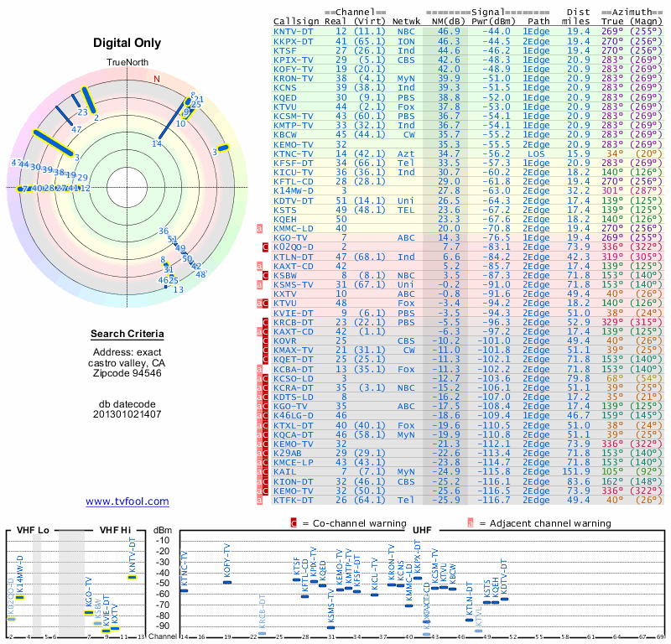
Task: Click the 'a' warning marker beside KMMC-LD
Action: (x=259, y=228)
